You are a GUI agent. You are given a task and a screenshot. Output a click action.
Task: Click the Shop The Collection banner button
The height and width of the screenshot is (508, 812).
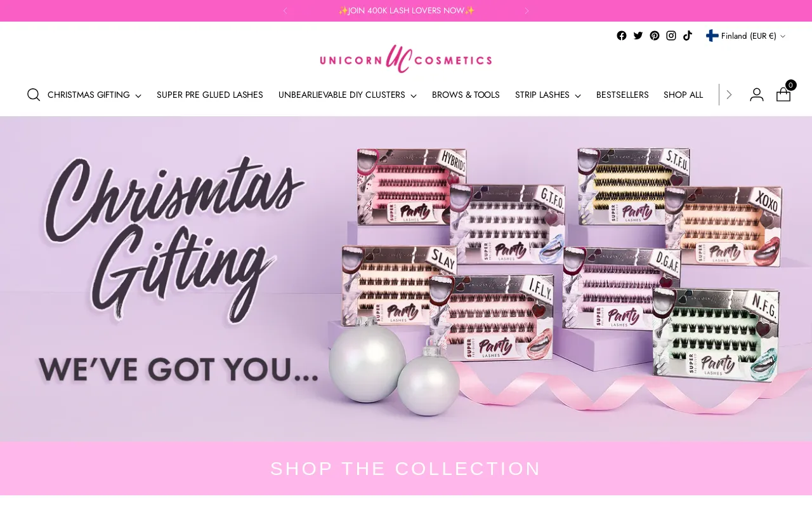406,469
